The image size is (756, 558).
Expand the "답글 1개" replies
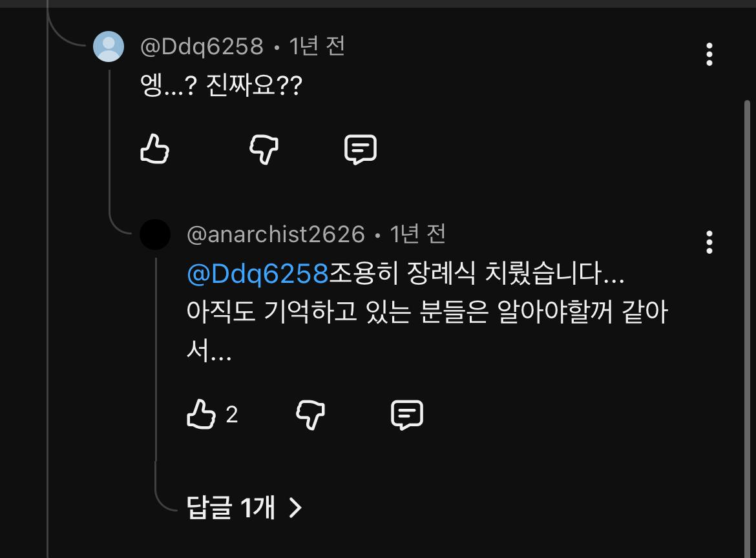coord(244,507)
